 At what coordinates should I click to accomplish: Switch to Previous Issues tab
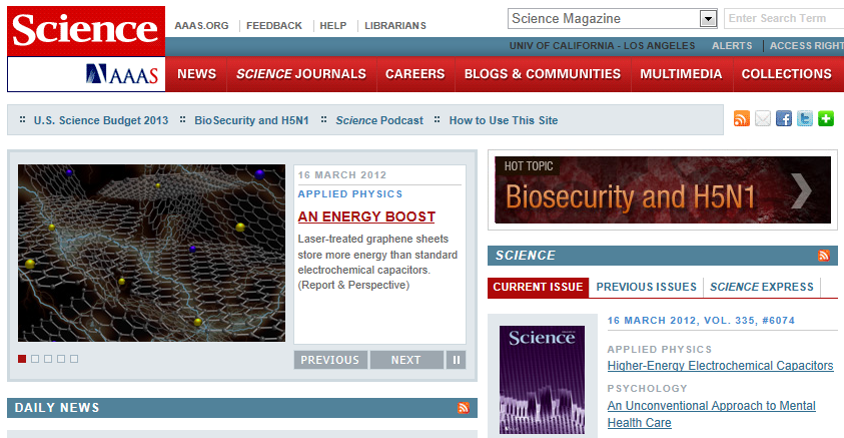tap(646, 287)
